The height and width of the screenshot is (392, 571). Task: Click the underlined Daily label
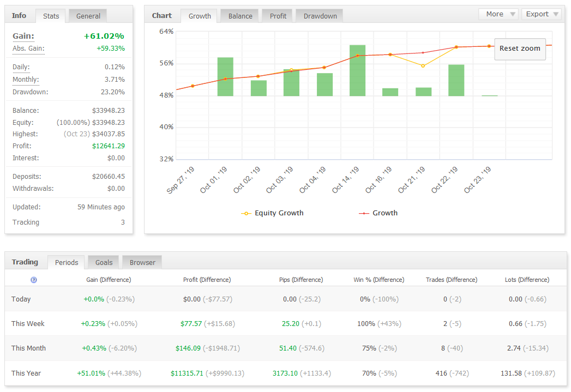(21, 67)
